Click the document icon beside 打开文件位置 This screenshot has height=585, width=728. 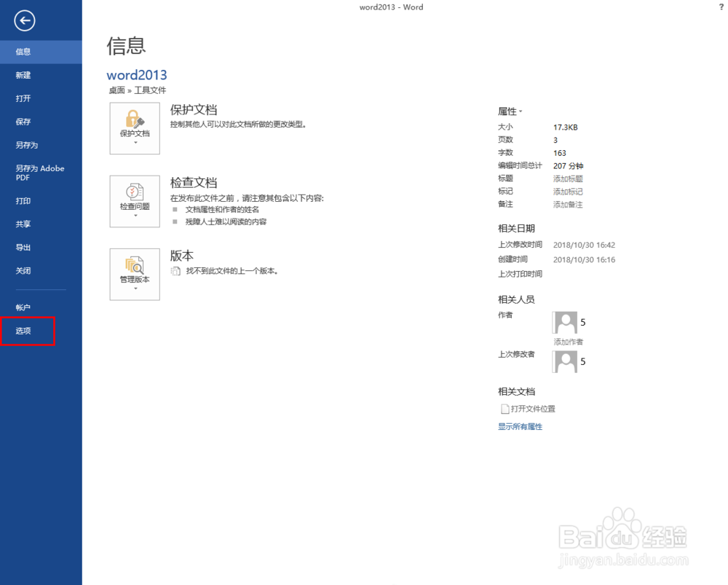(505, 409)
